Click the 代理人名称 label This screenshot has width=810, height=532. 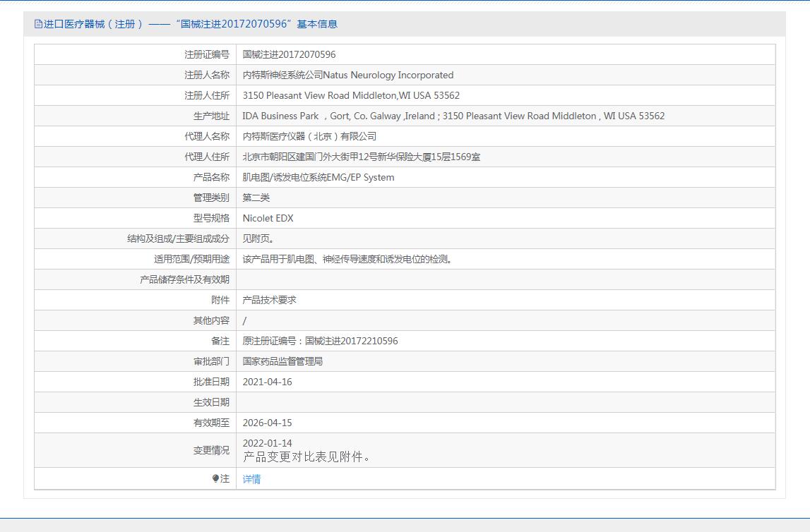tap(207, 136)
